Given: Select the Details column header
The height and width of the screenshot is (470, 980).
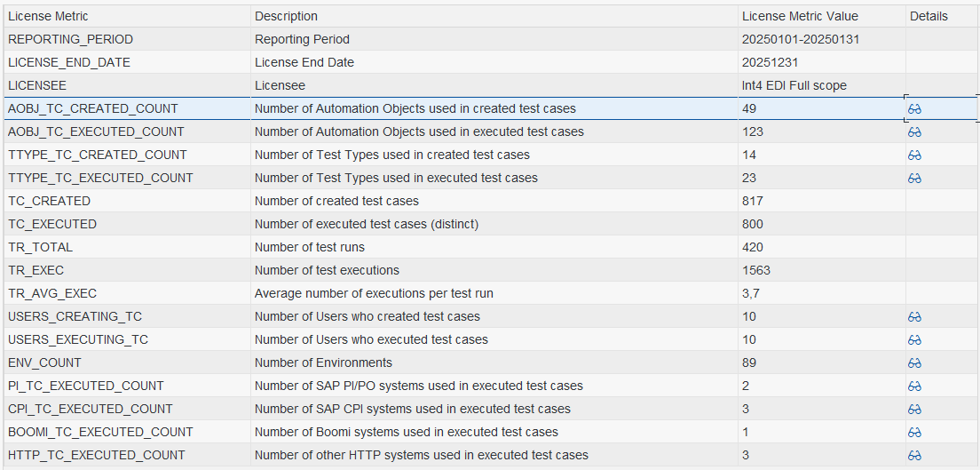Looking at the screenshot, I should [x=943, y=16].
